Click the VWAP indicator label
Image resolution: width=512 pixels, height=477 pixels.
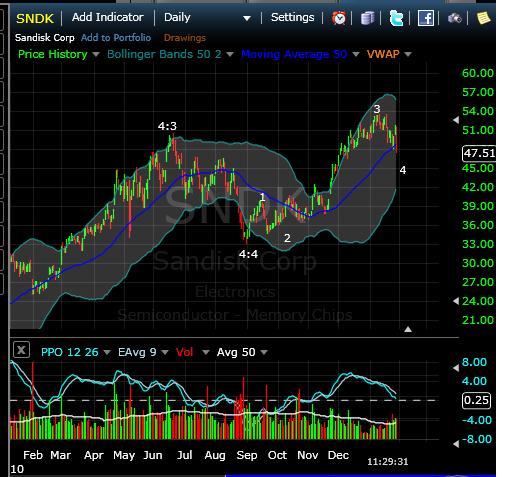point(383,54)
